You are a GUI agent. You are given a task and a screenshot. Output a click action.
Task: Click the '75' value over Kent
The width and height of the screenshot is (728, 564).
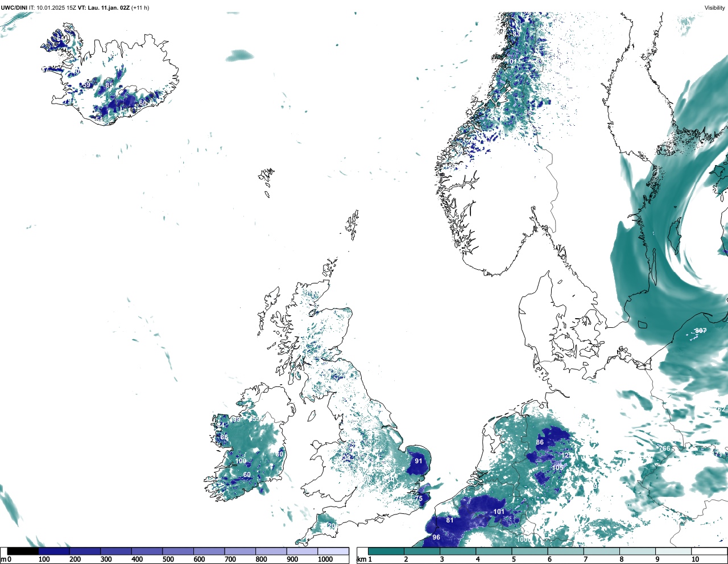coord(419,499)
